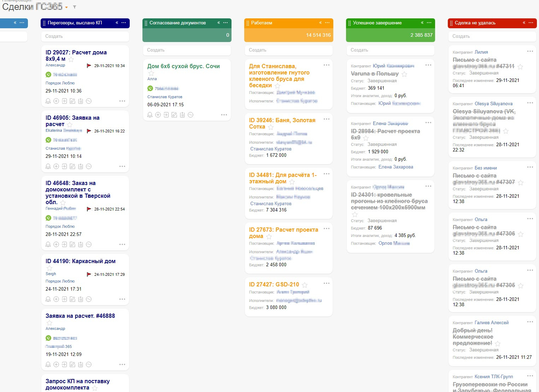Image resolution: width=539 pixels, height=392 pixels.
Task: Open options menu of Согласование документов column
Action: 225,23
